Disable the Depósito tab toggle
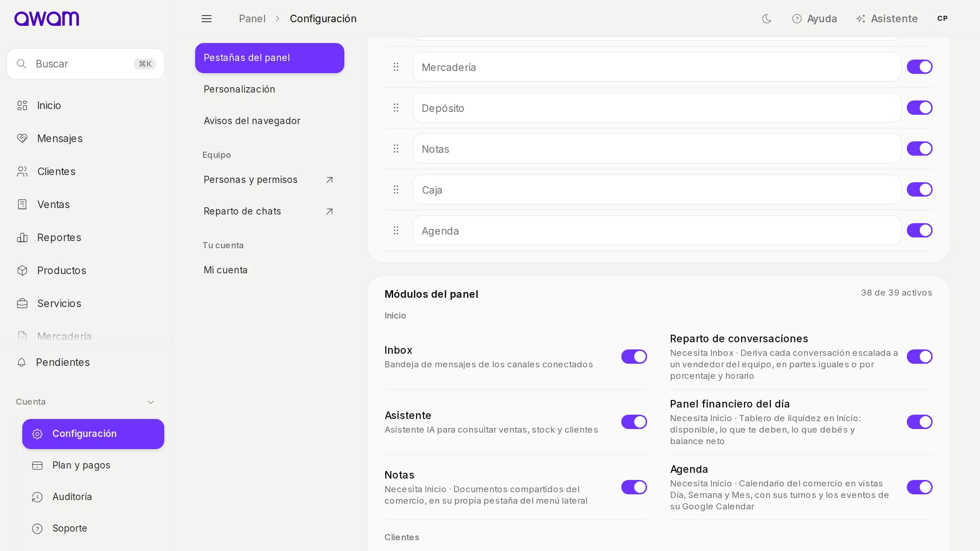The width and height of the screenshot is (980, 551). coord(919,108)
